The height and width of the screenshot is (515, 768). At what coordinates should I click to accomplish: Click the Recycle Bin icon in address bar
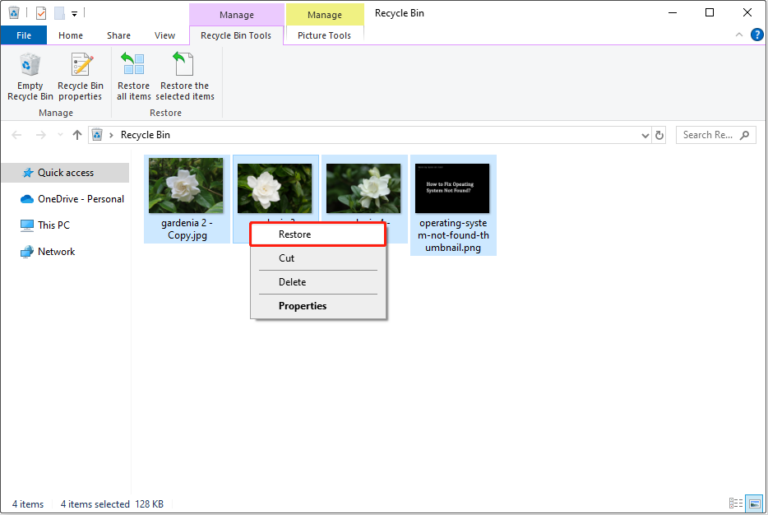pyautogui.click(x=97, y=135)
